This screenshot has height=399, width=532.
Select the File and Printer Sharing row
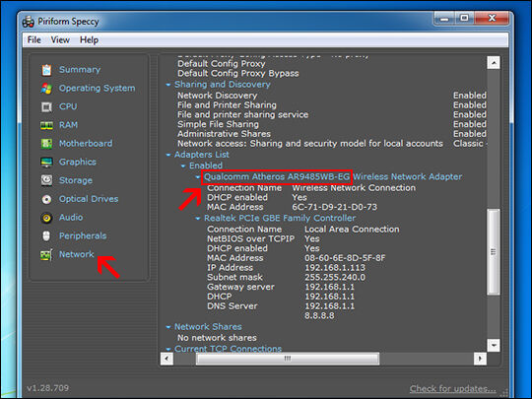pyautogui.click(x=332, y=105)
